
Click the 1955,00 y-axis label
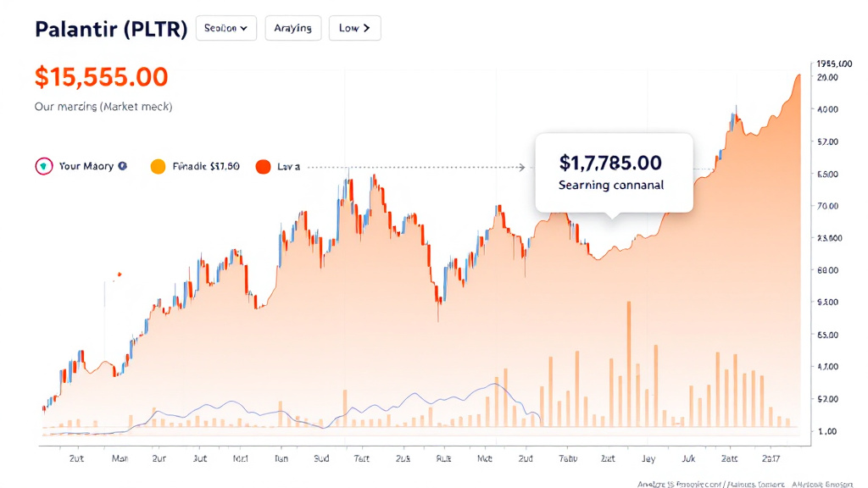[x=834, y=64]
